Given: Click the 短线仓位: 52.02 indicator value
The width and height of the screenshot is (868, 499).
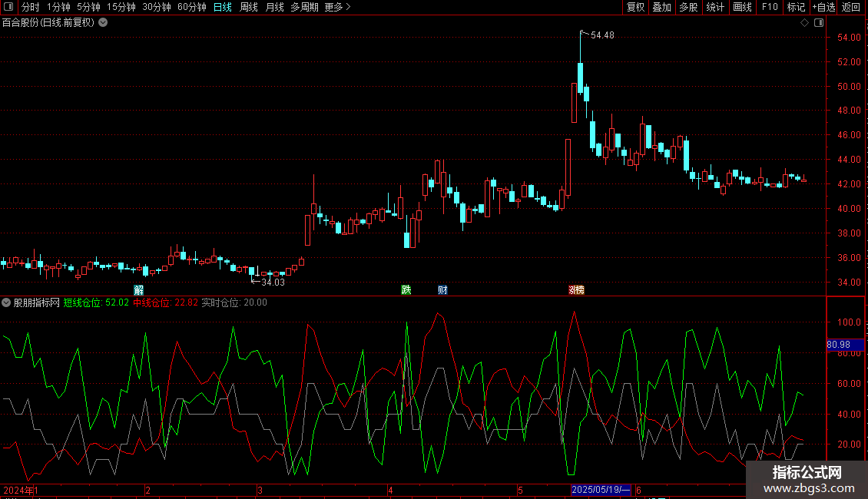Looking at the screenshot, I should tap(96, 302).
